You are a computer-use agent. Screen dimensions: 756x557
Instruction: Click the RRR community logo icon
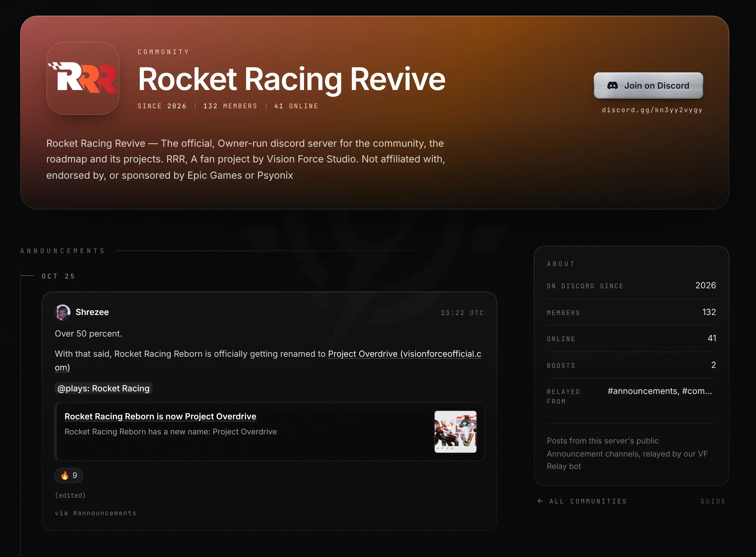pos(82,78)
